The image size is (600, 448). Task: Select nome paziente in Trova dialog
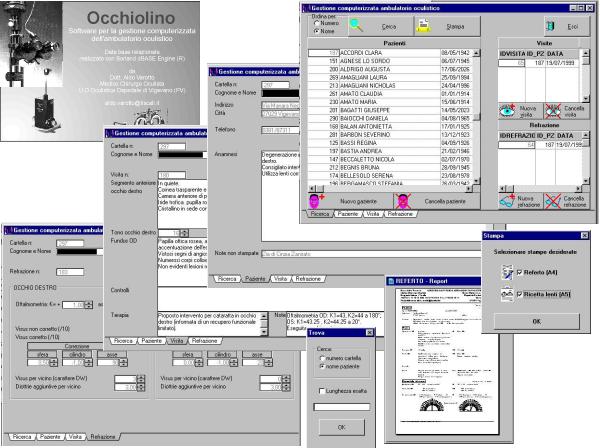click(322, 366)
